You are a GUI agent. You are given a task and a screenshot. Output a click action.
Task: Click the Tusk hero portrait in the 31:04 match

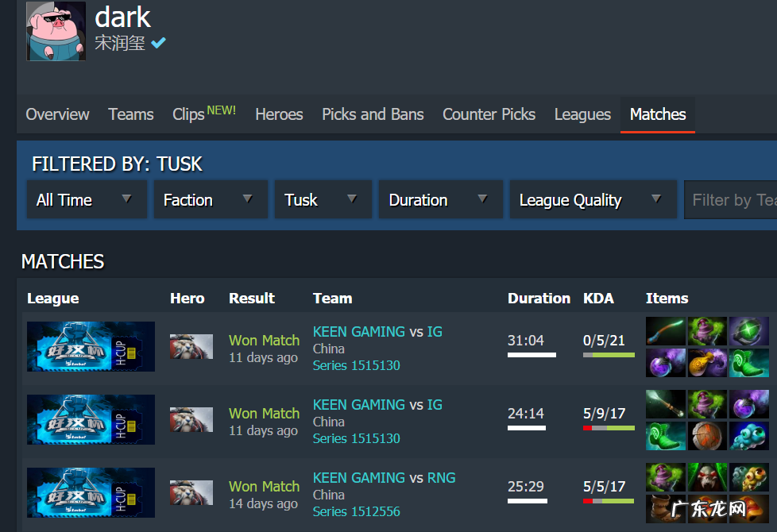click(x=191, y=346)
